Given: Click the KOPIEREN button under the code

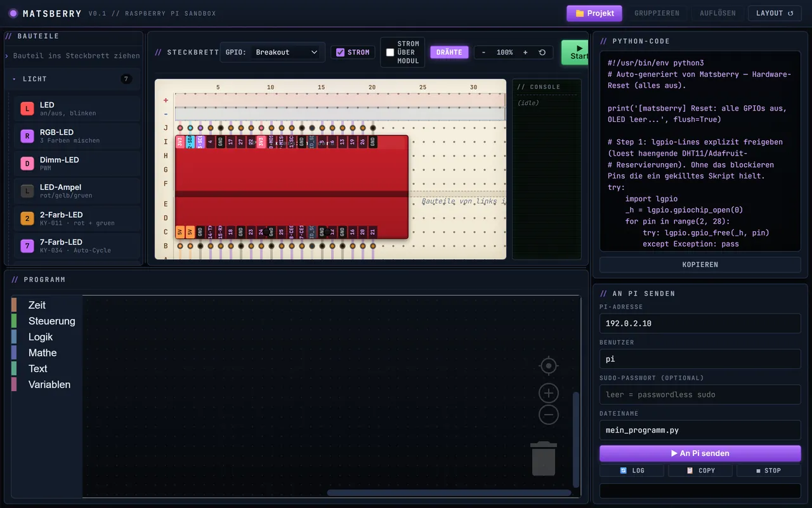Looking at the screenshot, I should (x=700, y=264).
